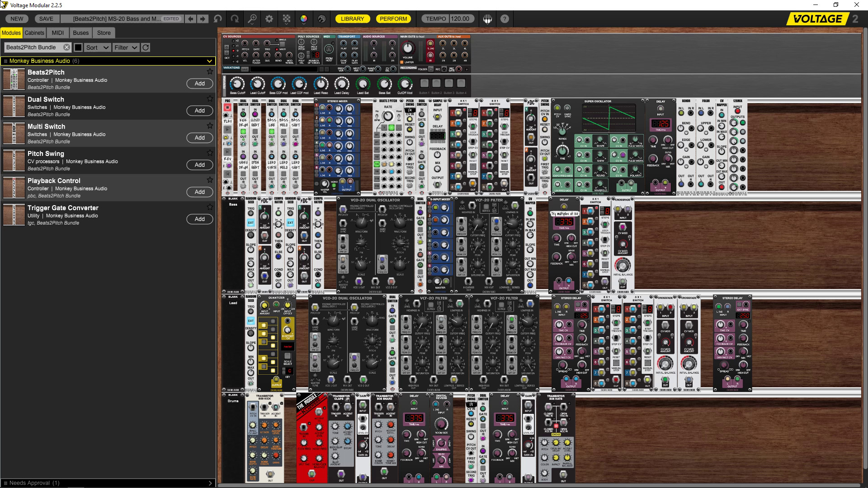Toggle Perform Button 2
This screenshot has width=868, height=488.
coord(436,83)
